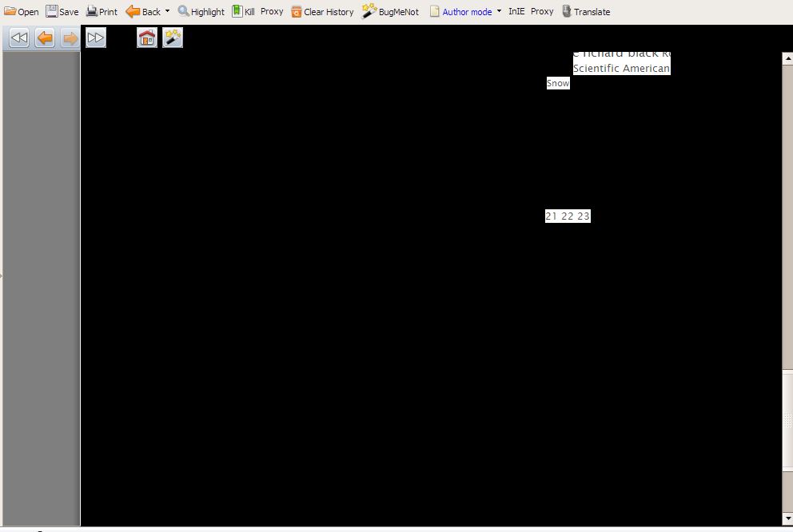
Task: Toggle the Proxy option next to Kill
Action: pos(272,12)
